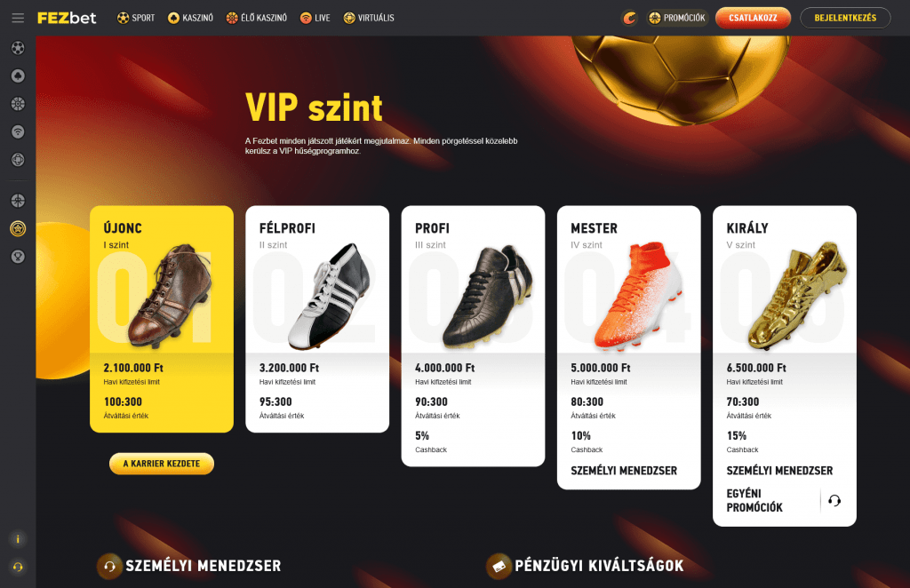Switch to the VIRTUÁLIS section
The height and width of the screenshot is (588, 910).
(369, 18)
